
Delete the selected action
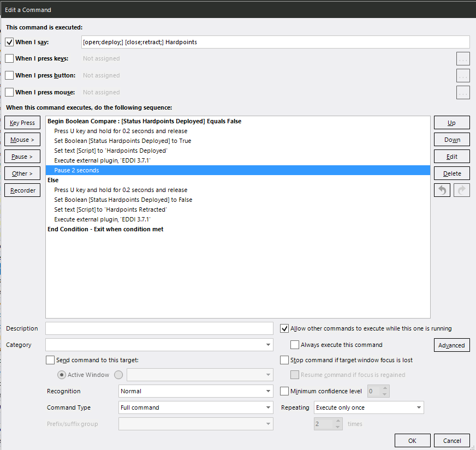click(x=452, y=173)
